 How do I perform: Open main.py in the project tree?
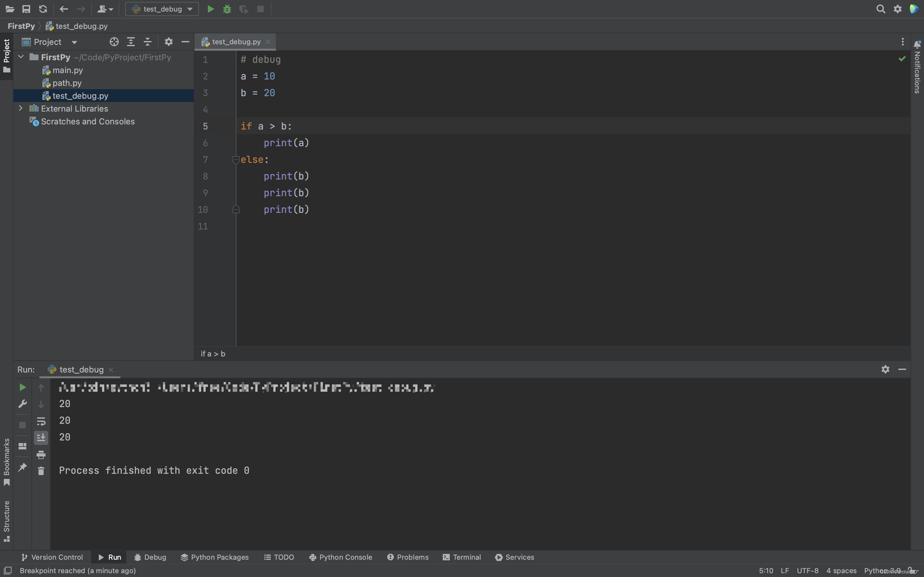(x=67, y=70)
